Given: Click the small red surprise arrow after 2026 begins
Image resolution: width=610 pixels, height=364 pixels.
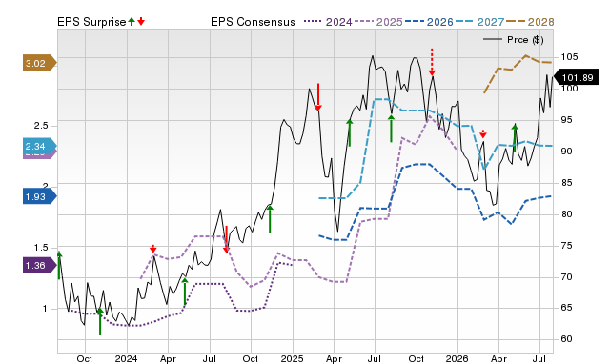Looking at the screenshot, I should click(483, 133).
